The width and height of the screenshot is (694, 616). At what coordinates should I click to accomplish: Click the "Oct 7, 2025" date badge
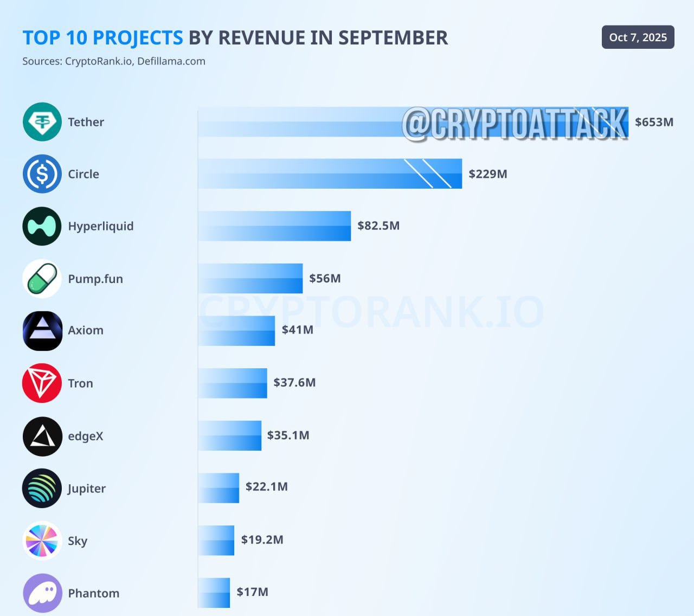coord(638,37)
